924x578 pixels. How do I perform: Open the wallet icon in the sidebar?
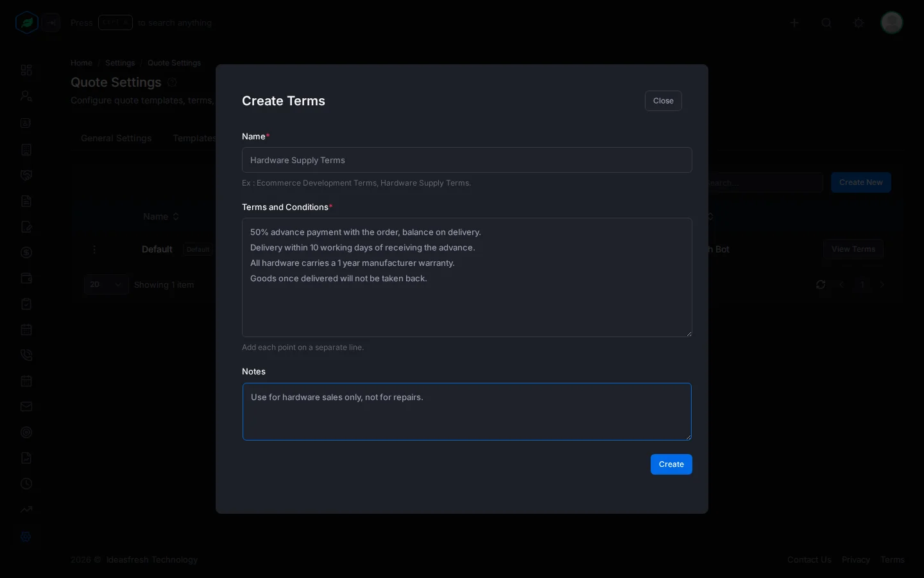(x=26, y=278)
